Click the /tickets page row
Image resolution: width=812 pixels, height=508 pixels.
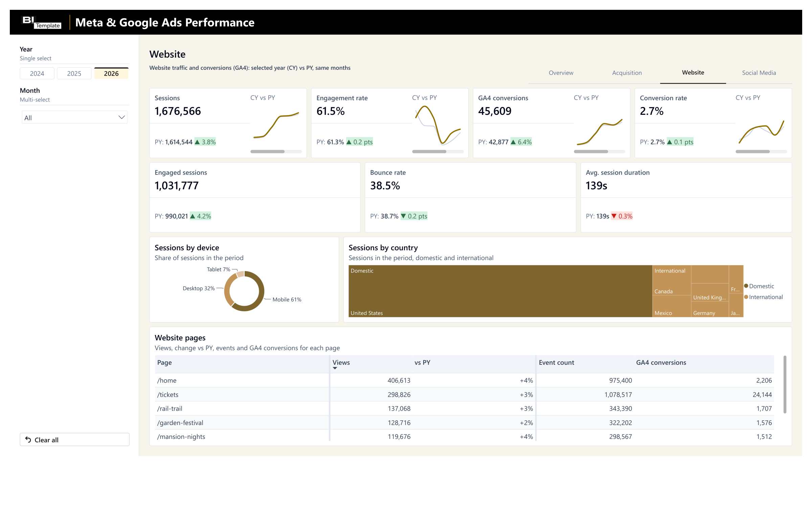click(464, 395)
